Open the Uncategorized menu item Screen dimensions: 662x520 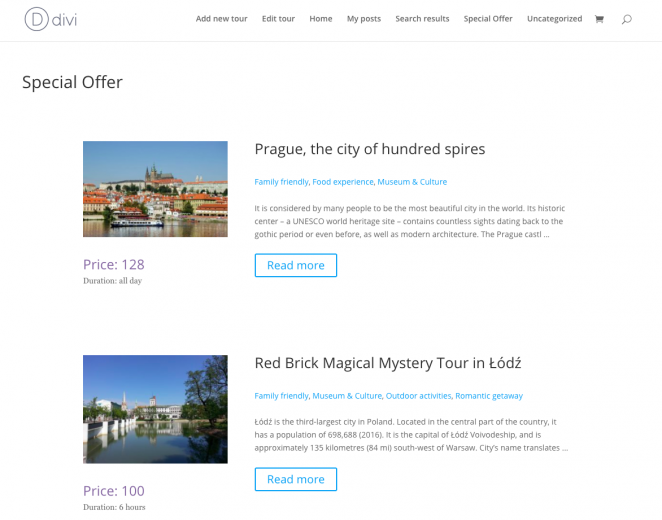click(554, 19)
